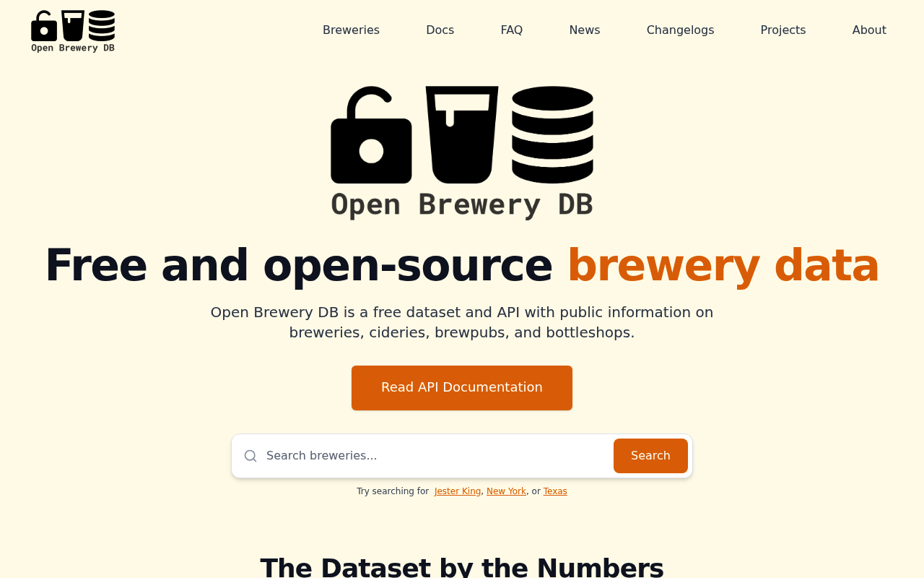
Task: Go to the FAQ page
Action: [512, 30]
